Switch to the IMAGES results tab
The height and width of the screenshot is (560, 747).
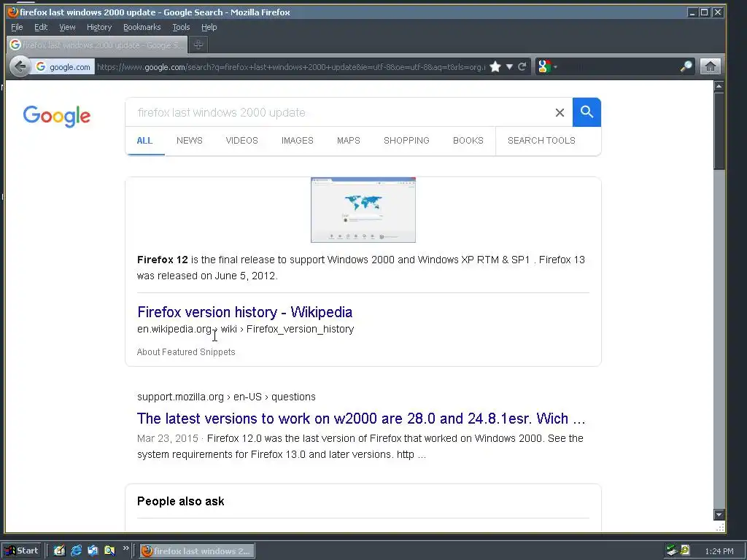click(298, 141)
